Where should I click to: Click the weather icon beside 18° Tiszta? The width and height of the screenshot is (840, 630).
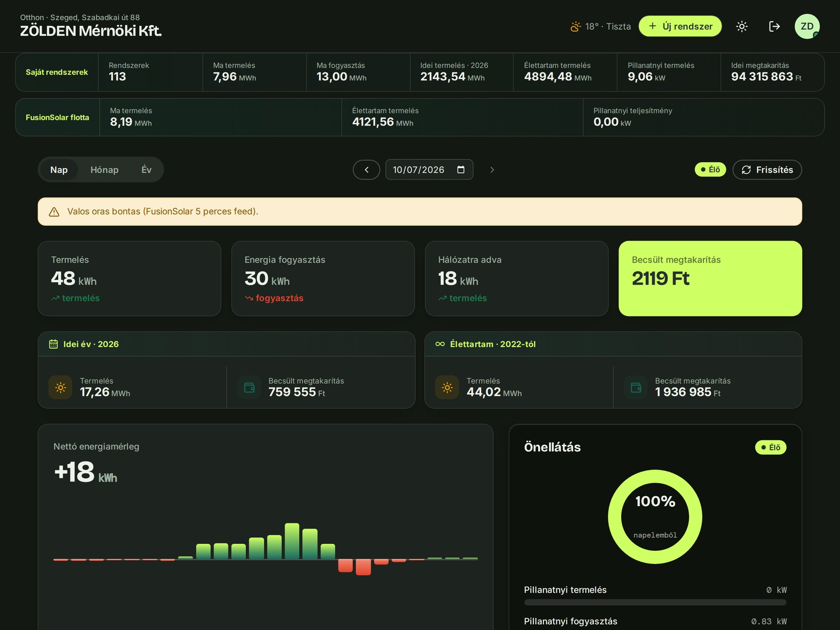click(575, 26)
